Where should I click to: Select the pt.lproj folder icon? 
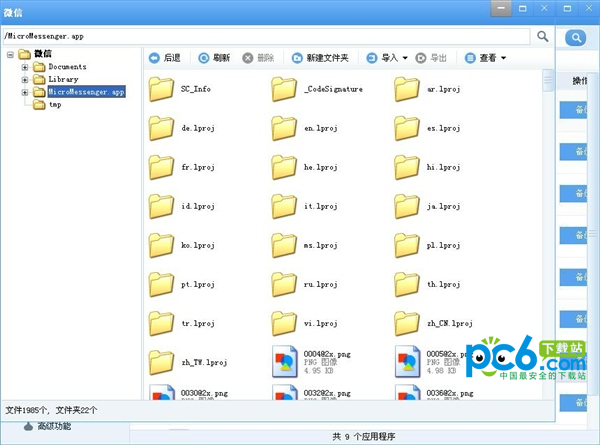point(161,284)
